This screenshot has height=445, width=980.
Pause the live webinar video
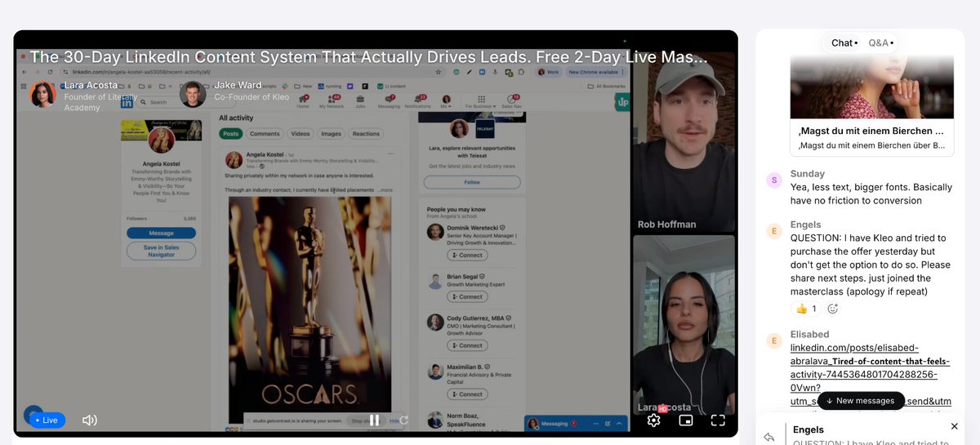pos(374,420)
